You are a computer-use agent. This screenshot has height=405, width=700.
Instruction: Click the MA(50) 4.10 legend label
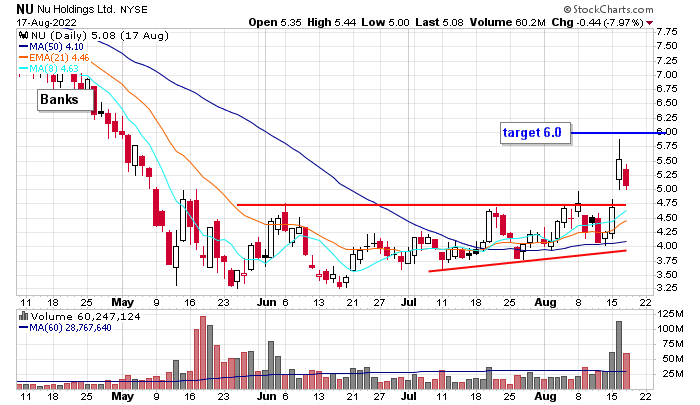tap(56, 46)
